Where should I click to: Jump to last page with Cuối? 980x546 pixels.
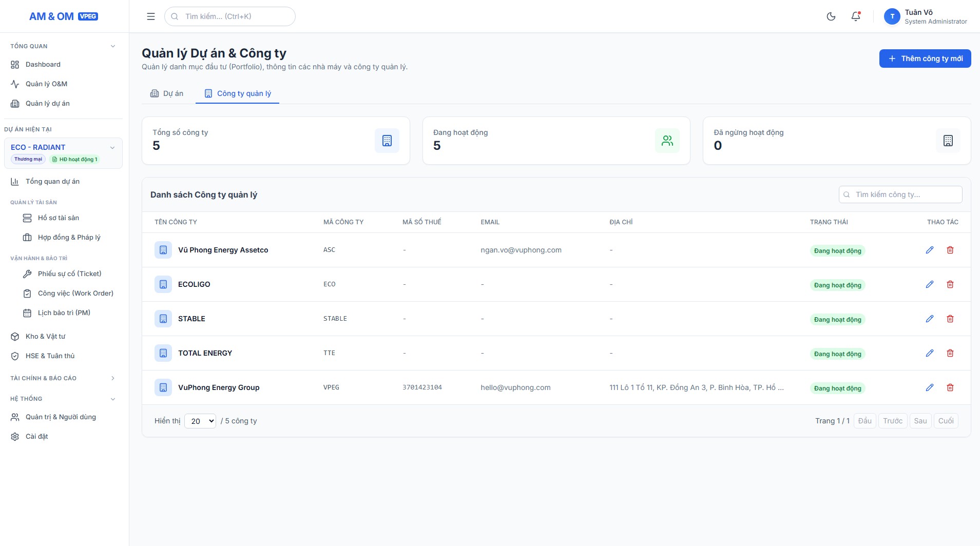(946, 421)
